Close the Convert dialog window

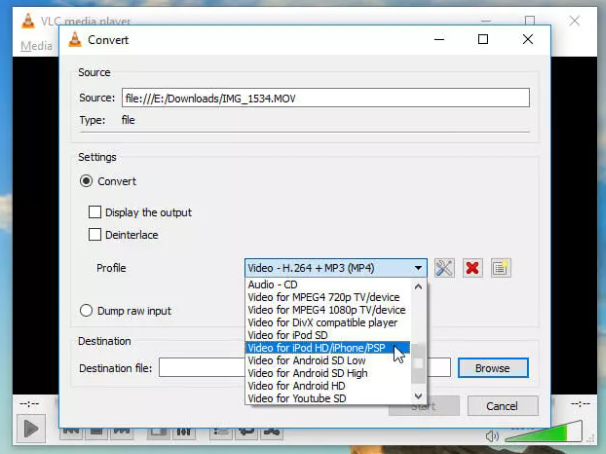point(528,39)
